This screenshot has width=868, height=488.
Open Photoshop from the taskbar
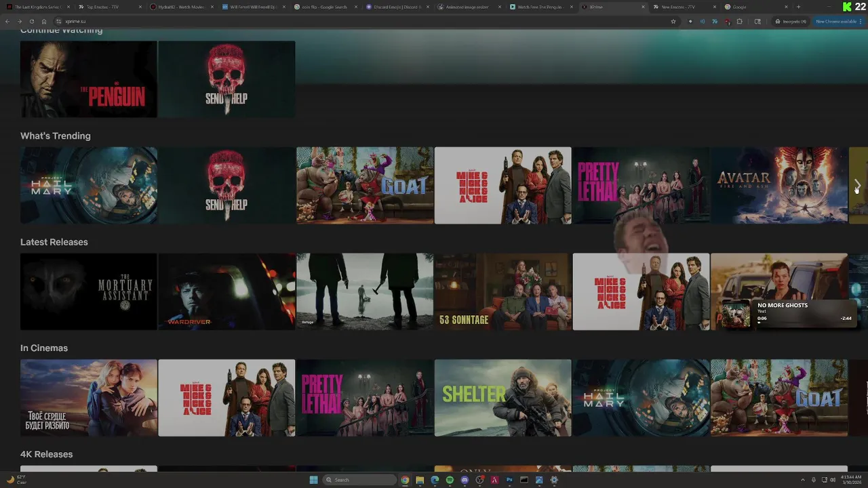(x=509, y=480)
